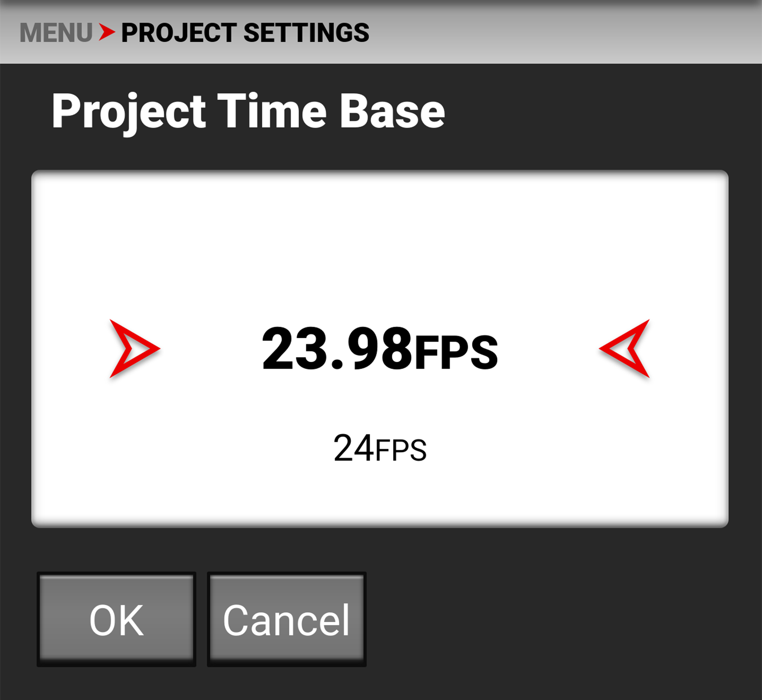Click the left red arrow beside 23.98FPS
The width and height of the screenshot is (762, 700).
coord(135,349)
